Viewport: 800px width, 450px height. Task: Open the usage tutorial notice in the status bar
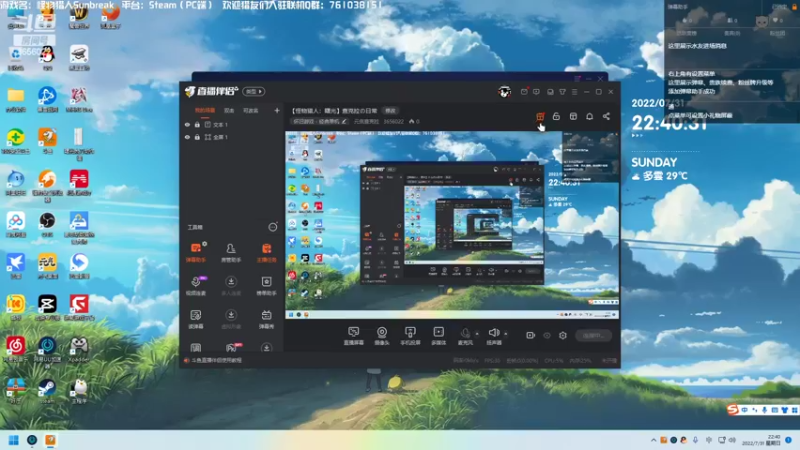click(x=213, y=360)
